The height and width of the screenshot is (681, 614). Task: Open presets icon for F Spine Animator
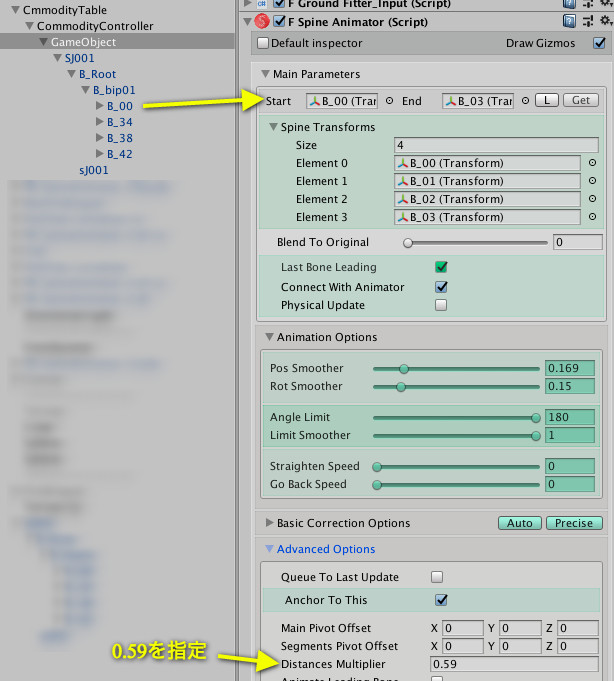coord(588,21)
